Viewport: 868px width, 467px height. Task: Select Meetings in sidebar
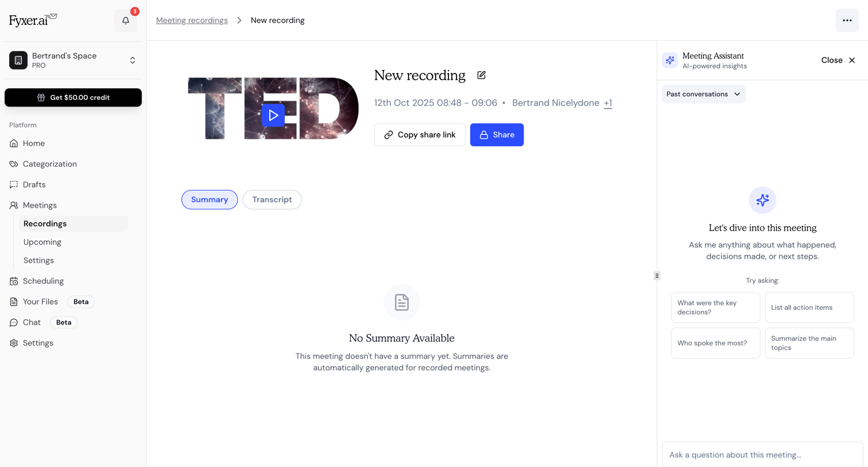click(40, 205)
